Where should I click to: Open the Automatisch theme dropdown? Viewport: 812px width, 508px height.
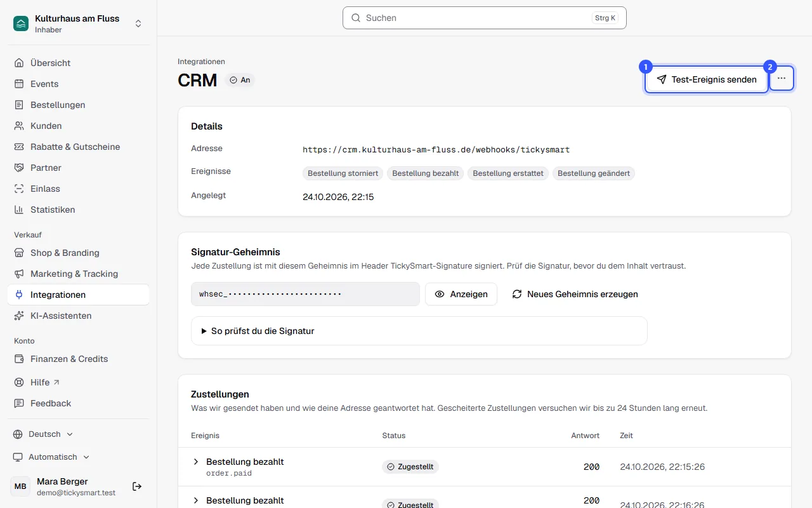pos(51,457)
